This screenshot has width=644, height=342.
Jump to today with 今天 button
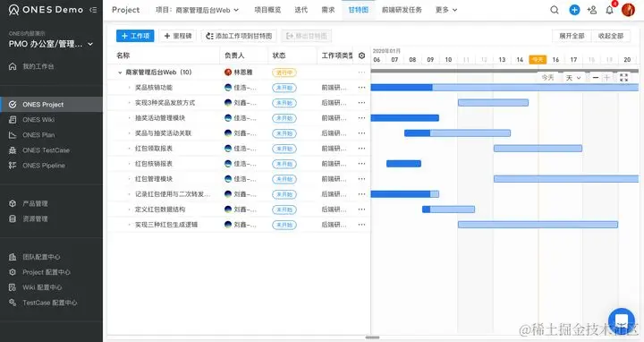click(547, 77)
